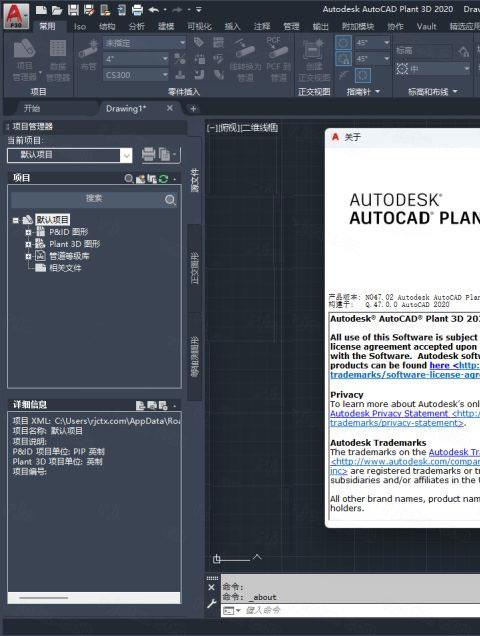Image resolution: width=480 pixels, height=636 pixels.
Task: Expand the 管道等级库 tree node
Action: [x=28, y=256]
